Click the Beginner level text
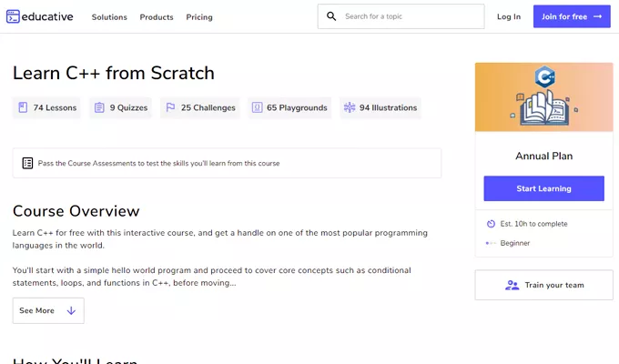Screen dimensions: 619x364 point(515,243)
